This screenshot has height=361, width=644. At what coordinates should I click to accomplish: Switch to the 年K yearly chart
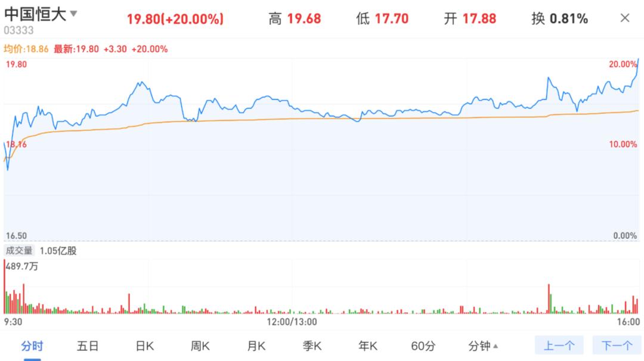(367, 346)
